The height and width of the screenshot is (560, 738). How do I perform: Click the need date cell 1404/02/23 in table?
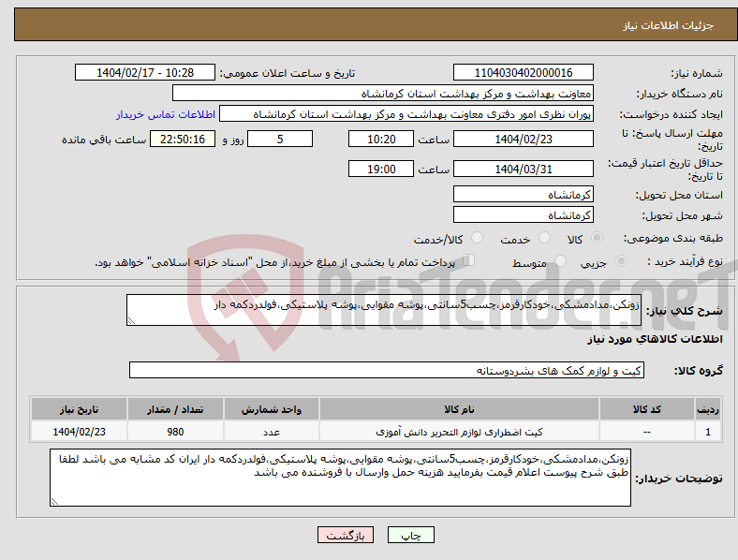point(79,432)
